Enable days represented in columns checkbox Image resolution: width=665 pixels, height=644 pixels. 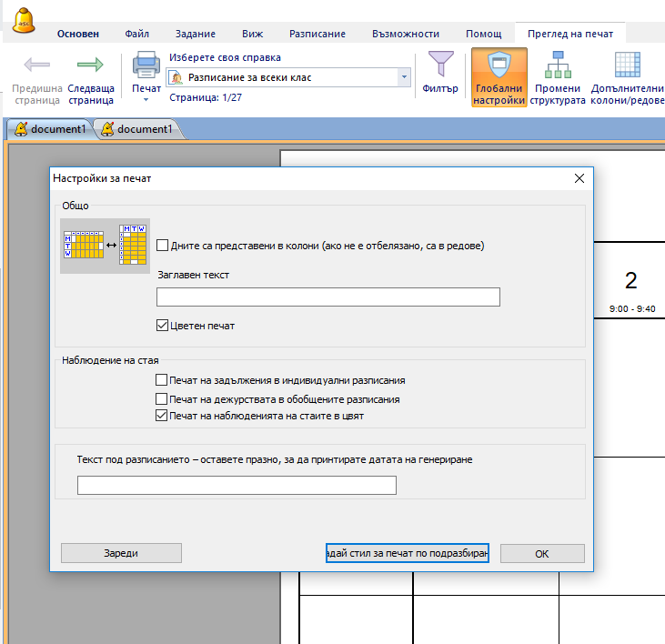coord(163,246)
